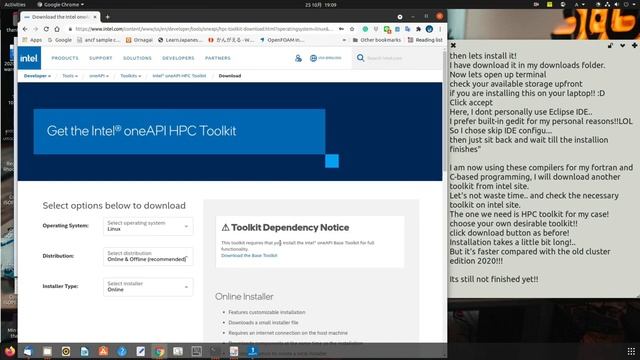Open the PRODUCTS menu
640x360 pixels.
pyautogui.click(x=65, y=58)
